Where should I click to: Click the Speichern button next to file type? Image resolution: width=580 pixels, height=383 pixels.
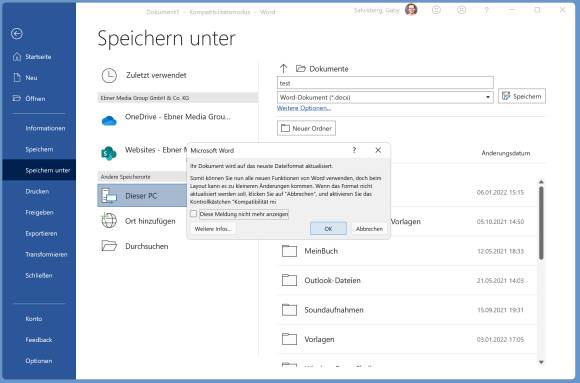(x=522, y=96)
